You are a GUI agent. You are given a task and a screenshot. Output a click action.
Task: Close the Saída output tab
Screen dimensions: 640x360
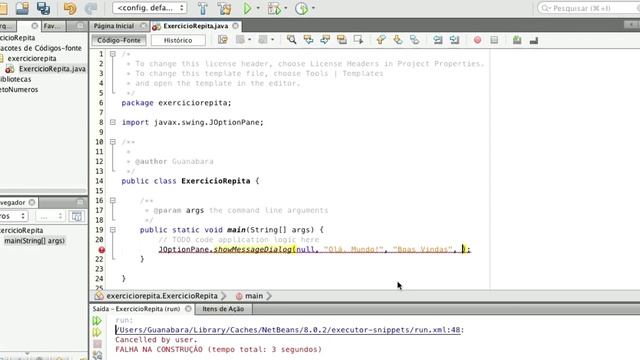pyautogui.click(x=188, y=309)
